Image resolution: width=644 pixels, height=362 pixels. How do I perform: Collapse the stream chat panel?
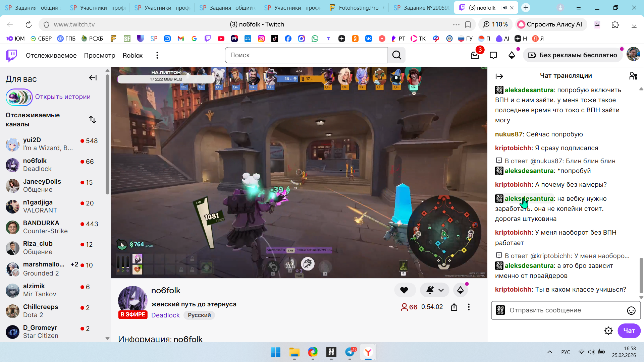(x=499, y=76)
